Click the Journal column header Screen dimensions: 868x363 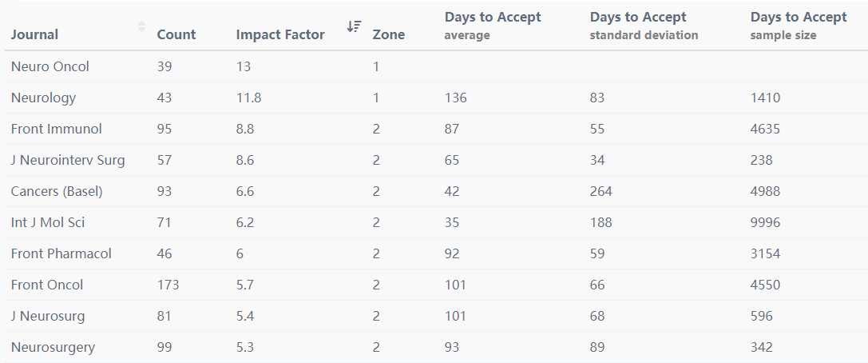[35, 34]
